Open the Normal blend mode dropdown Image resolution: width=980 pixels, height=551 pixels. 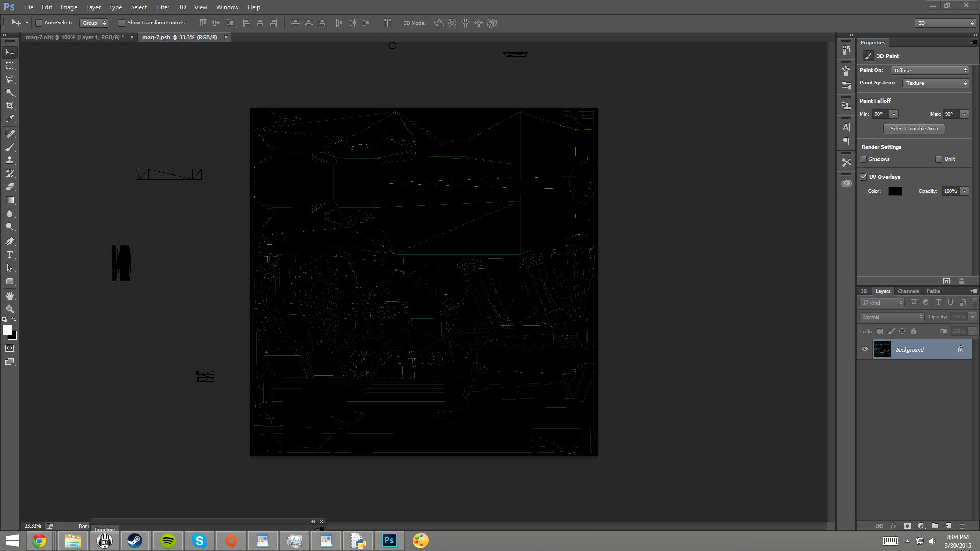click(x=892, y=317)
